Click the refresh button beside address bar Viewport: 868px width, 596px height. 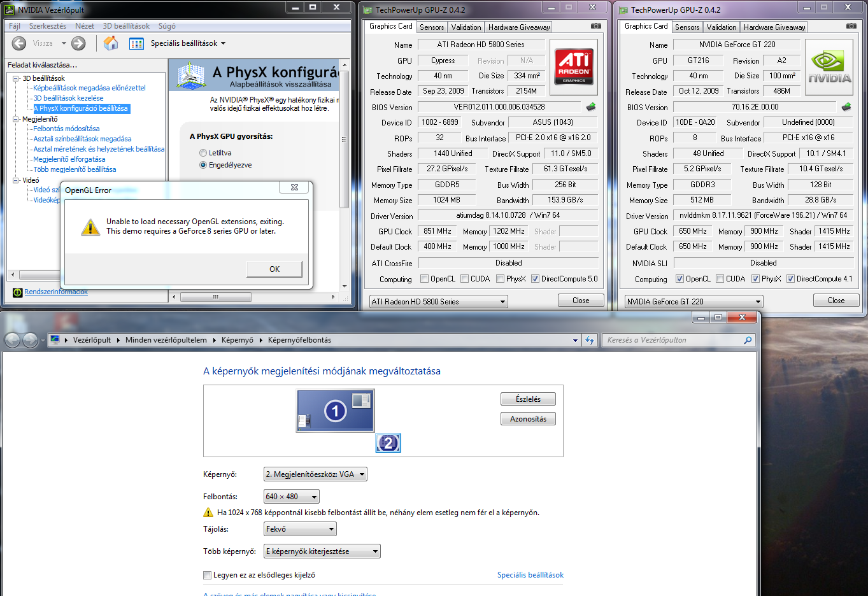pyautogui.click(x=590, y=340)
